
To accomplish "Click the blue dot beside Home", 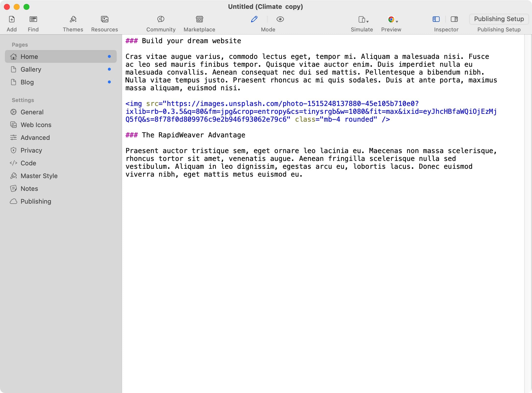I will (x=109, y=56).
